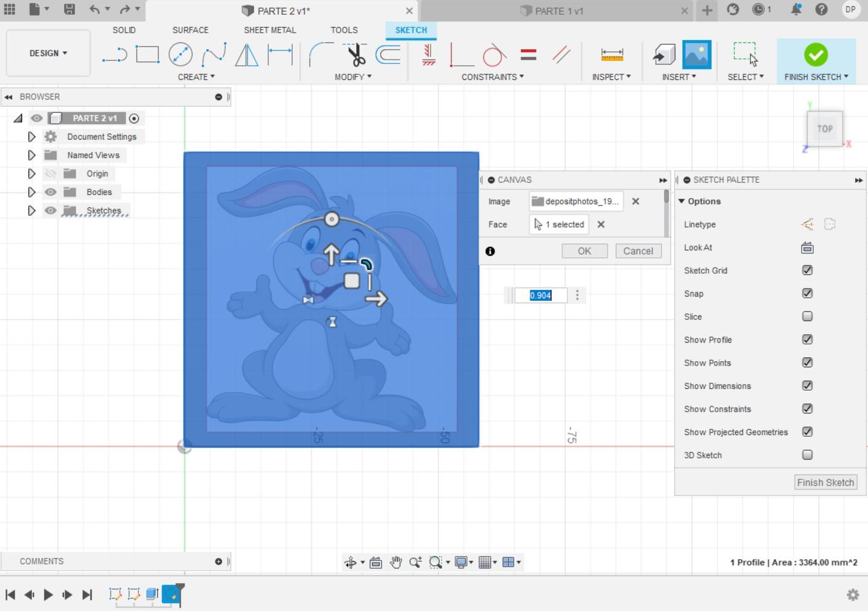Viewport: 868px width, 611px height.
Task: Click OK in the Canvas dialog
Action: tap(584, 251)
